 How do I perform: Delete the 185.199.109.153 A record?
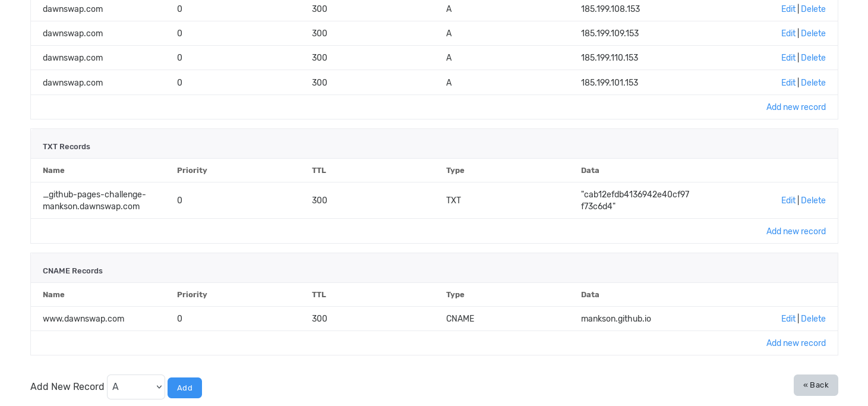click(813, 33)
